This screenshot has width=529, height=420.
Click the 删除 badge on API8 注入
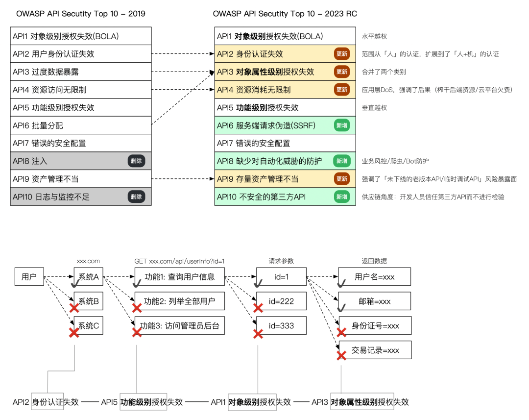click(137, 161)
